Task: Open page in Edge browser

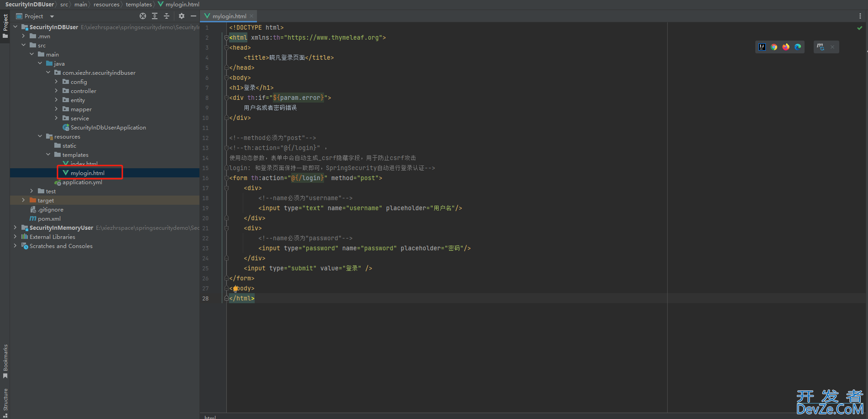Action: (798, 47)
